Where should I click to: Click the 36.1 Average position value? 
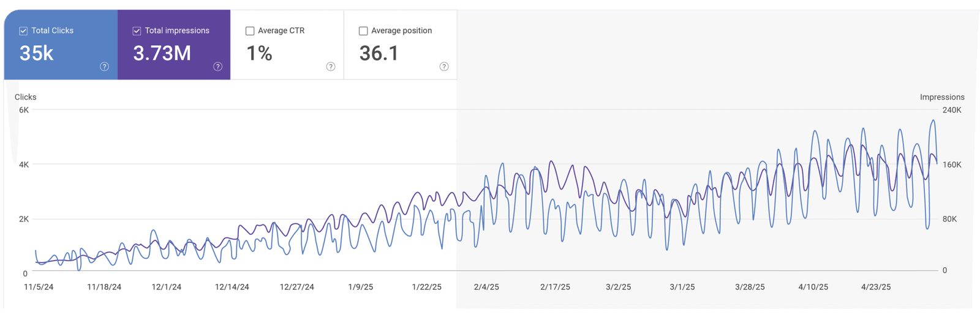coord(379,53)
